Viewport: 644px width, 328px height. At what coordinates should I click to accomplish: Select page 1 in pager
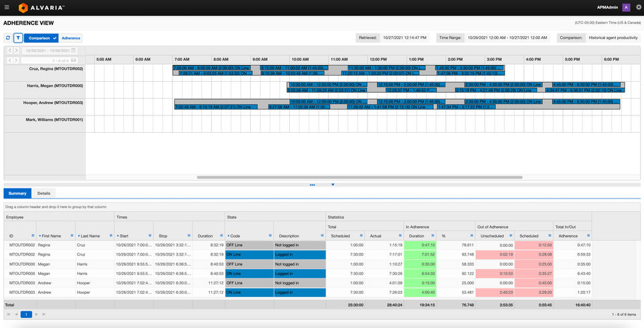click(x=26, y=315)
